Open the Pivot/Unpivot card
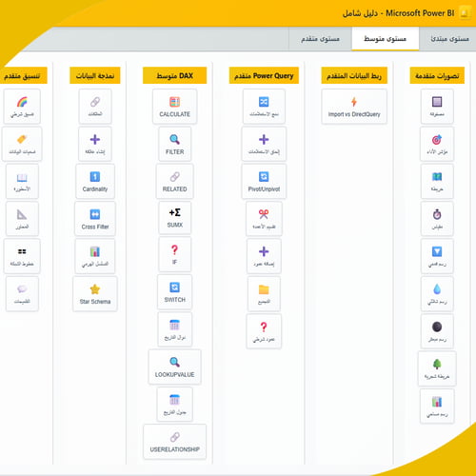Screen dimensions: 476x476 point(264,181)
